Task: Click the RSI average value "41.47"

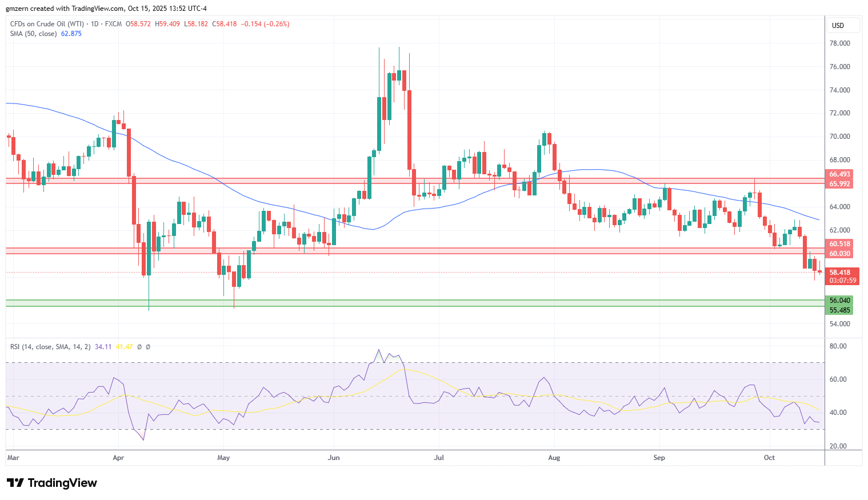Action: [124, 347]
